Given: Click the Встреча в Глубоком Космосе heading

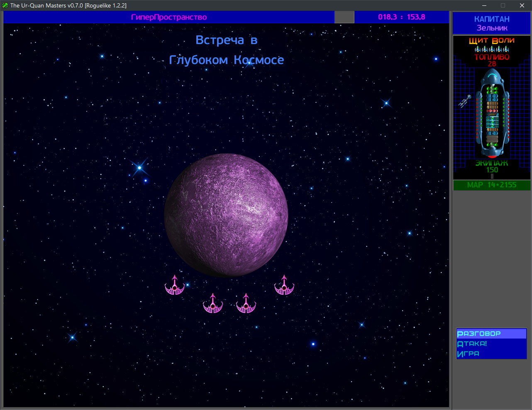Looking at the screenshot, I should [x=227, y=50].
